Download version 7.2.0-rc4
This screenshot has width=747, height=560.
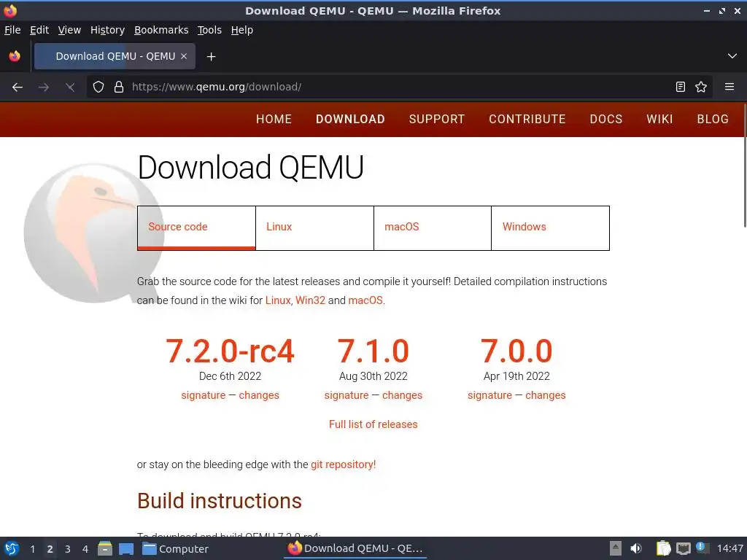point(230,351)
